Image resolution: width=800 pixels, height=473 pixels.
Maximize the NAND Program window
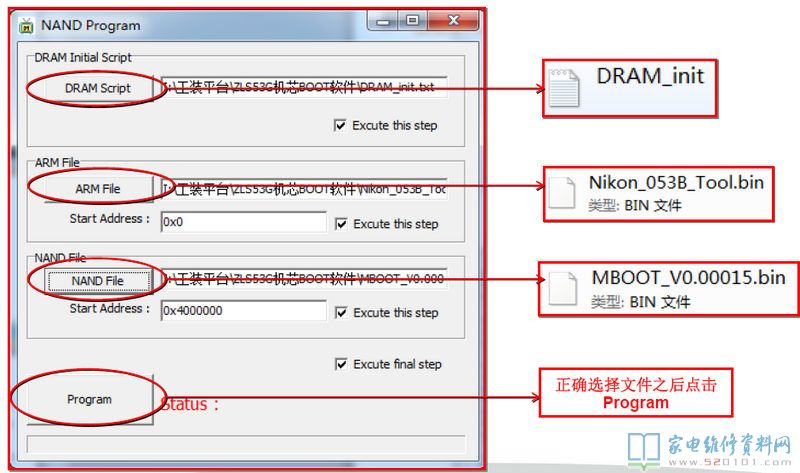click(x=412, y=20)
